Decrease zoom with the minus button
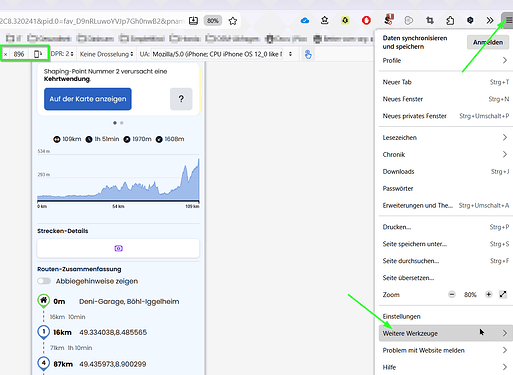This screenshot has width=513, height=375. click(x=452, y=294)
